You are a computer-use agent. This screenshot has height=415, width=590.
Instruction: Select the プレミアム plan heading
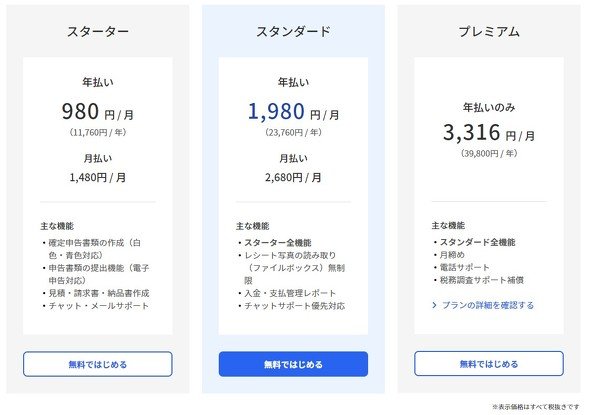[x=489, y=31]
